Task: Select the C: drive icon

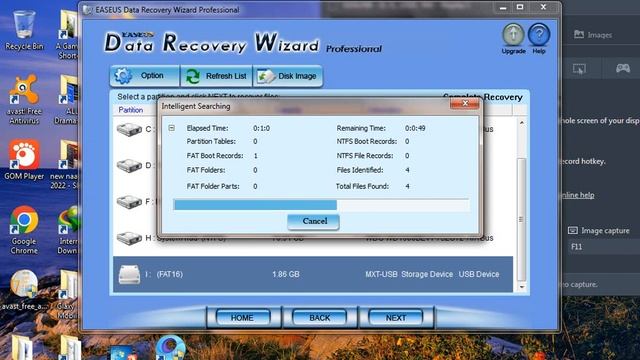Action: tap(129, 129)
